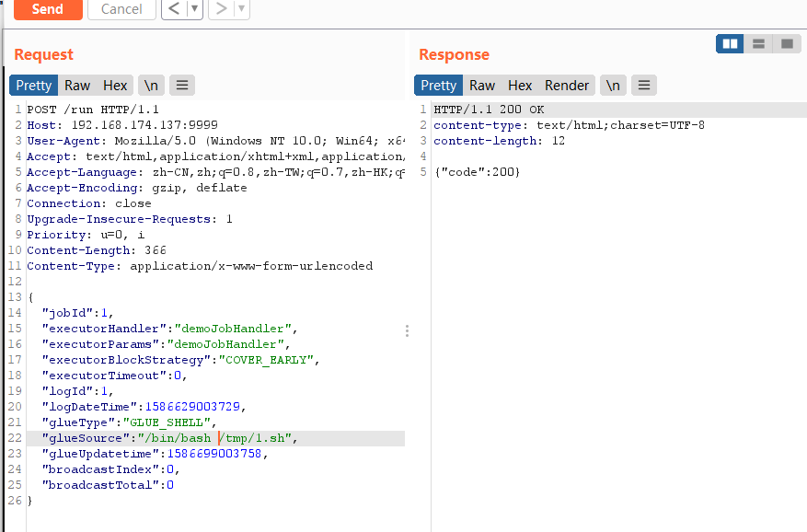Screen dimensions: 807x532
Task: Toggle the Response \n non-printable characters button
Action: (x=613, y=86)
